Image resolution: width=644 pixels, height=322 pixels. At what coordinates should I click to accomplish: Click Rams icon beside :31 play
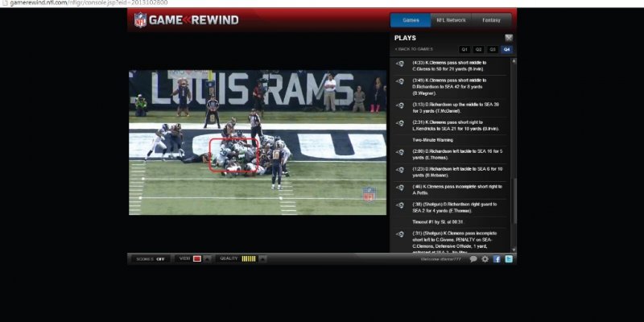click(x=399, y=234)
